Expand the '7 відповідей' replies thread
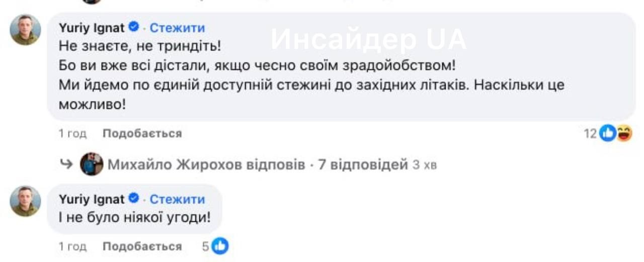Screen dimensions: 644x262 pos(363,164)
